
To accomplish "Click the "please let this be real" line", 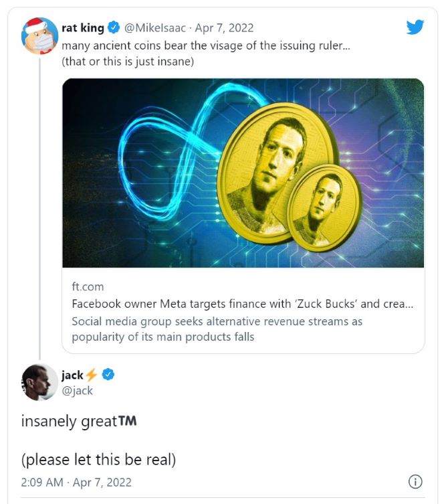I will [x=98, y=460].
